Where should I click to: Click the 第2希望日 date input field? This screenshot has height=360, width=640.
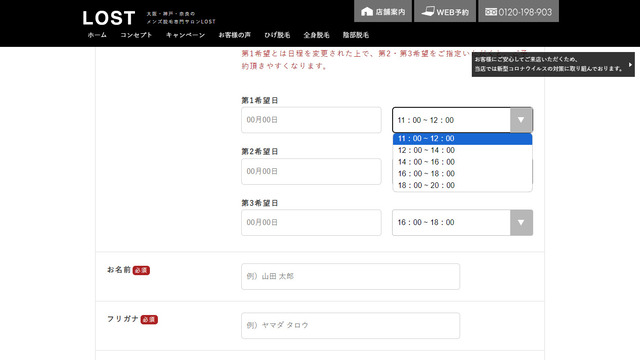311,171
